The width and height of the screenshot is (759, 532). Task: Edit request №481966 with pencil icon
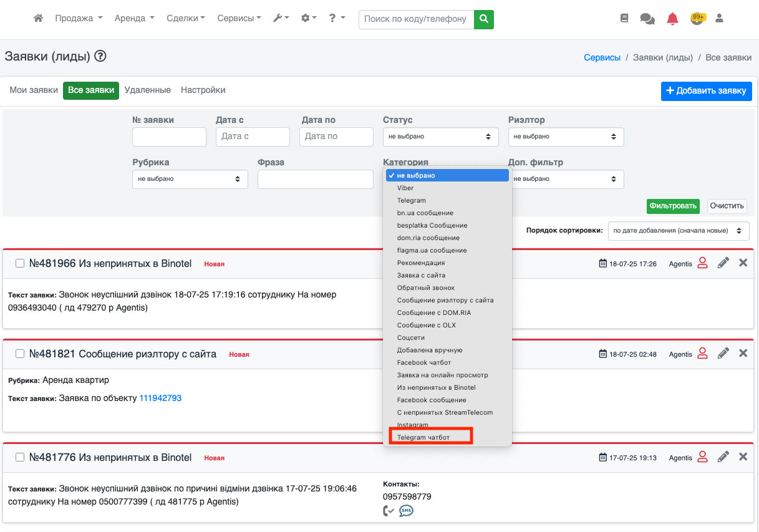(x=723, y=263)
